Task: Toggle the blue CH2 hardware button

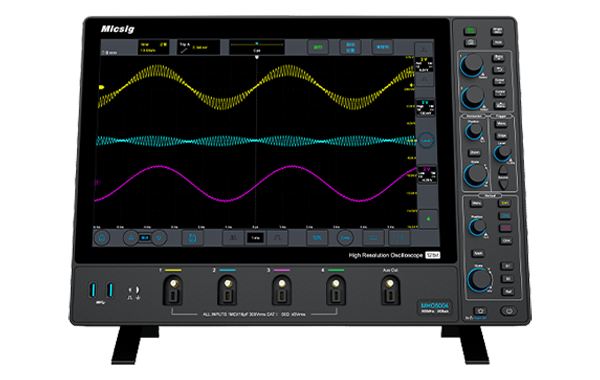Action: (505, 216)
